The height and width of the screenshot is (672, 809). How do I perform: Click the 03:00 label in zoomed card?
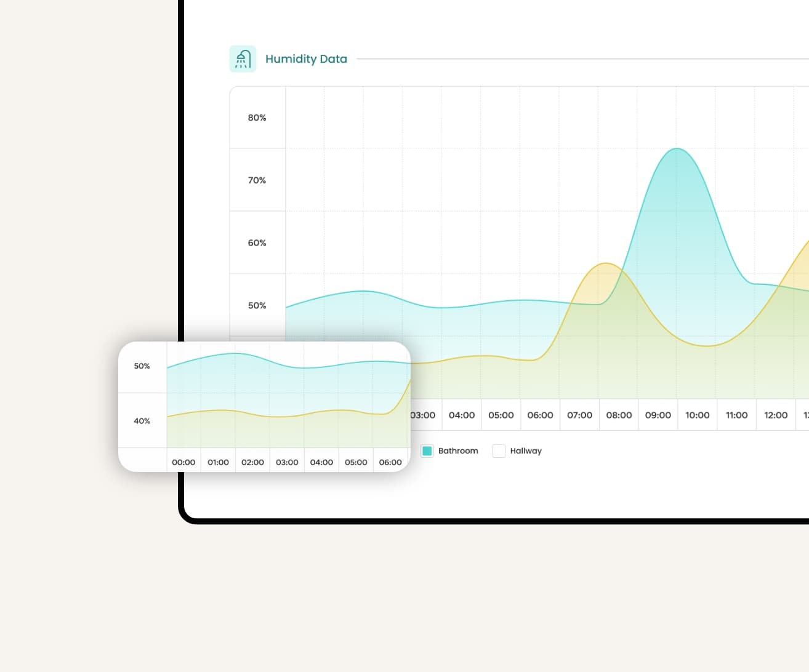point(287,462)
